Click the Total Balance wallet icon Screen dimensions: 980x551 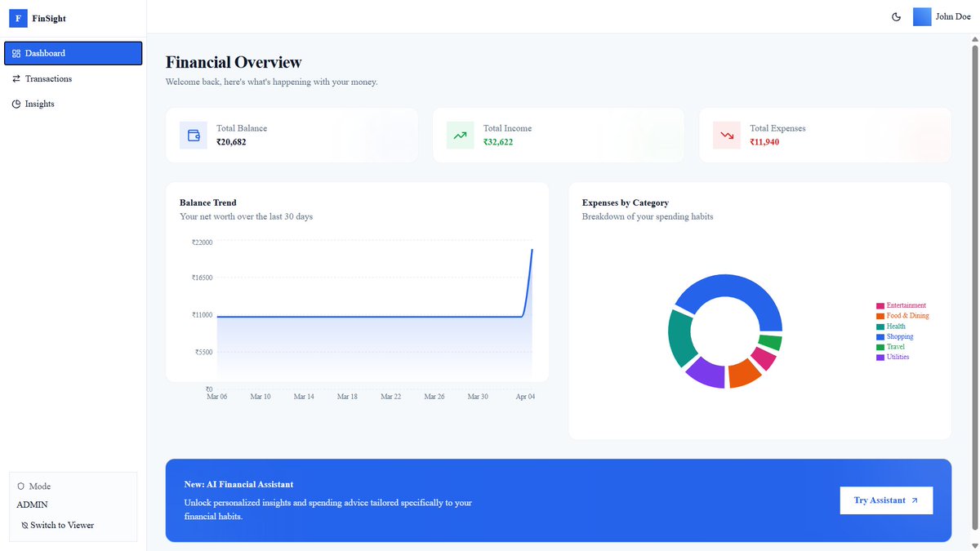(x=194, y=136)
